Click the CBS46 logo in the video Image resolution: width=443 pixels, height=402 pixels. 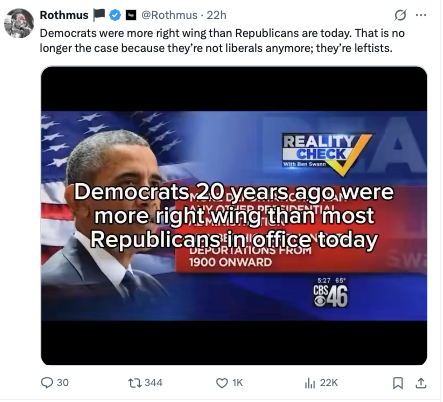point(331,295)
